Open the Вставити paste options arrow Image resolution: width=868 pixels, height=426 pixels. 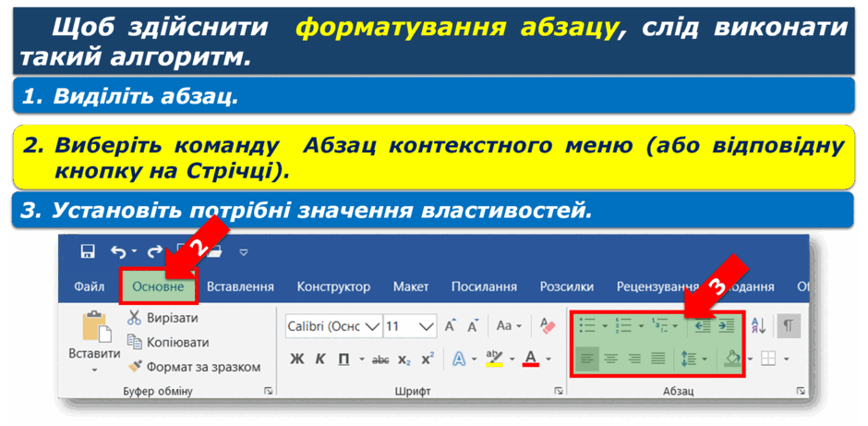coord(94,370)
